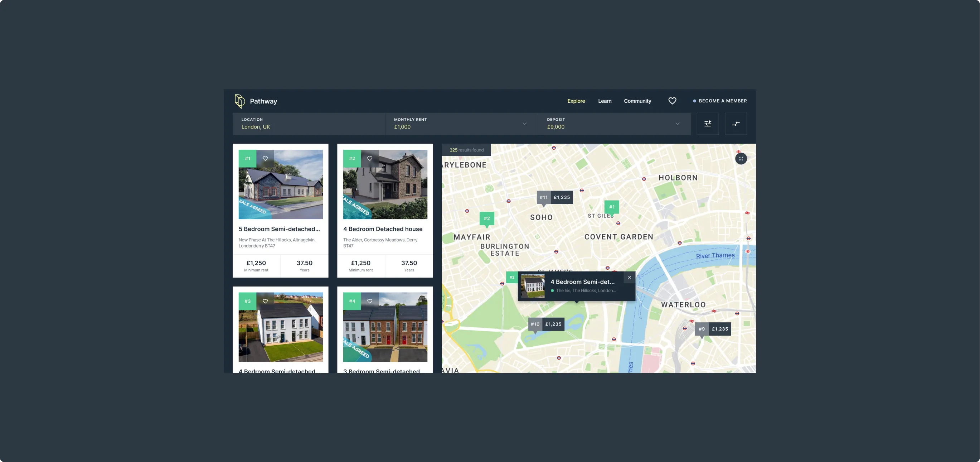This screenshot has height=462, width=980.
Task: Favorite listing #2 with heart toggle
Action: coord(369,158)
